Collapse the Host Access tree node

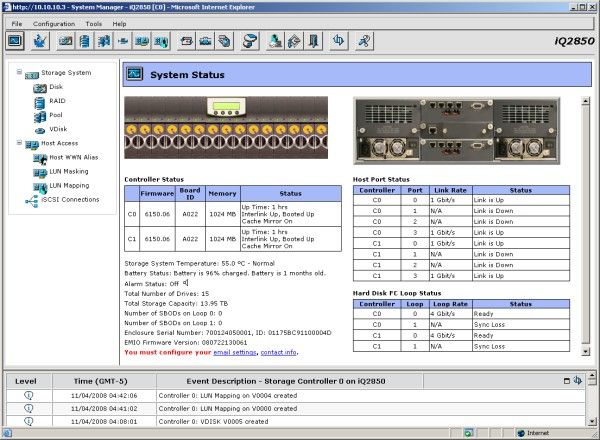point(19,143)
